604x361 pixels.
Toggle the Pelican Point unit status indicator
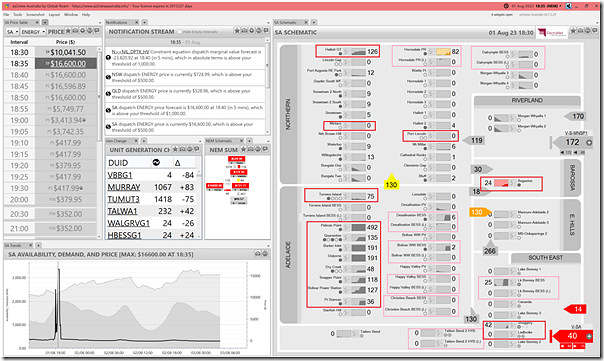[x=340, y=229]
